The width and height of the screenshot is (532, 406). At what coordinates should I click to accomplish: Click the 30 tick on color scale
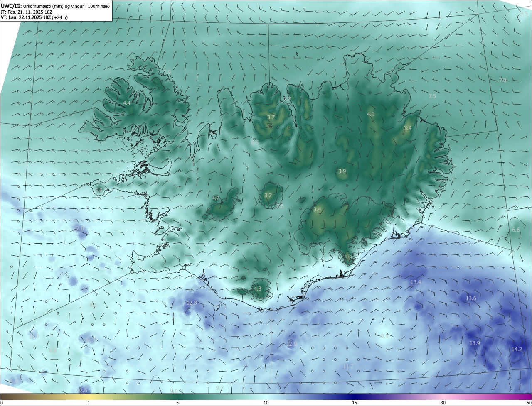[443, 403]
